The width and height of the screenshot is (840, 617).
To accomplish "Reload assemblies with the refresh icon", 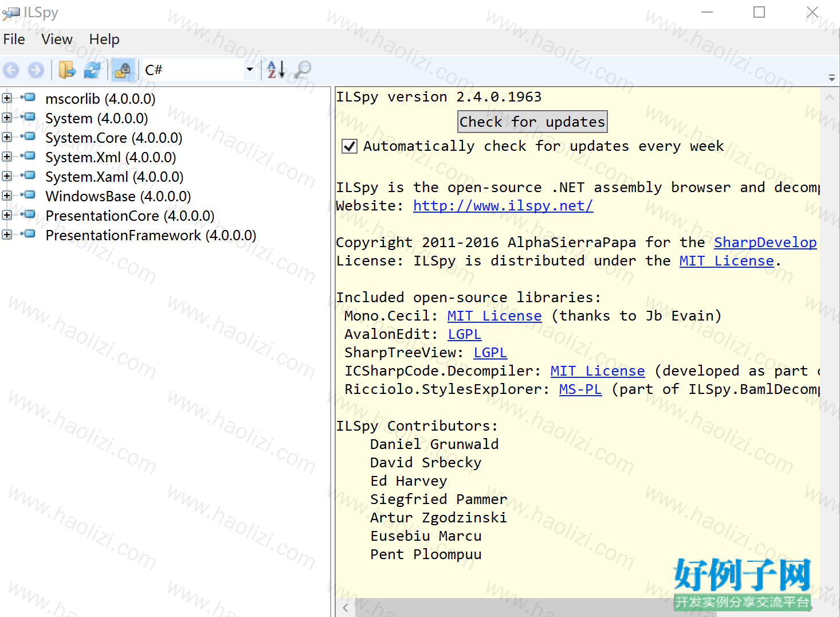I will [x=92, y=70].
